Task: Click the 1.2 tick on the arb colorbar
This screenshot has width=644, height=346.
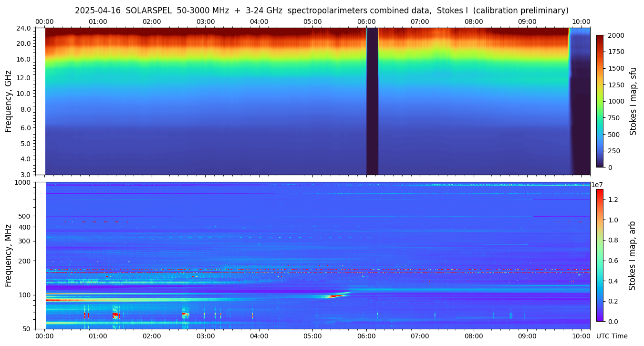Action: click(x=613, y=199)
